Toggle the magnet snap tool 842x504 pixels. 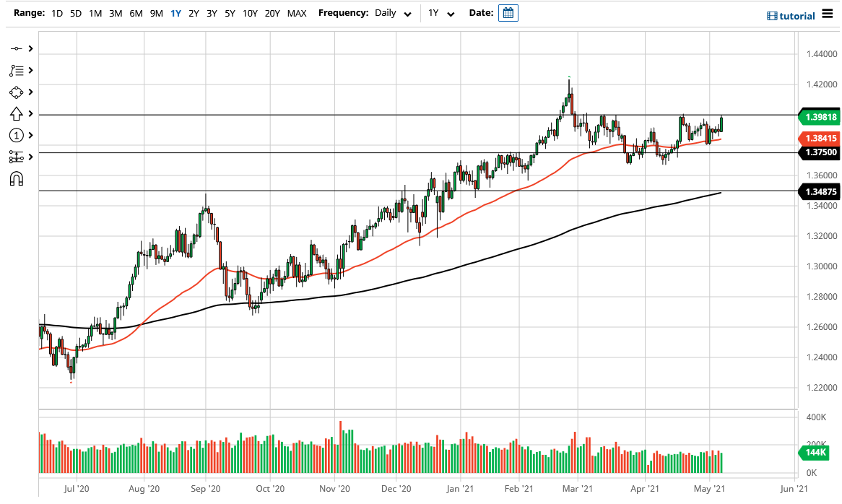pyautogui.click(x=16, y=179)
